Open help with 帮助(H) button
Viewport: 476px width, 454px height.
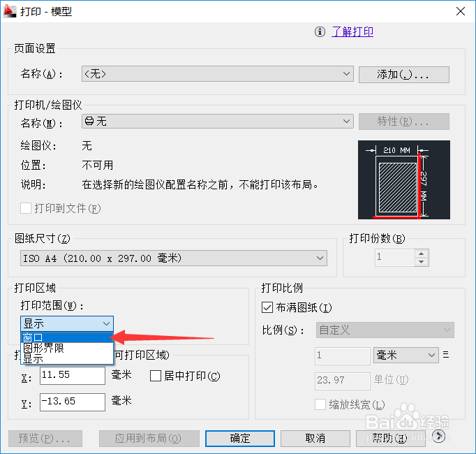pos(390,439)
